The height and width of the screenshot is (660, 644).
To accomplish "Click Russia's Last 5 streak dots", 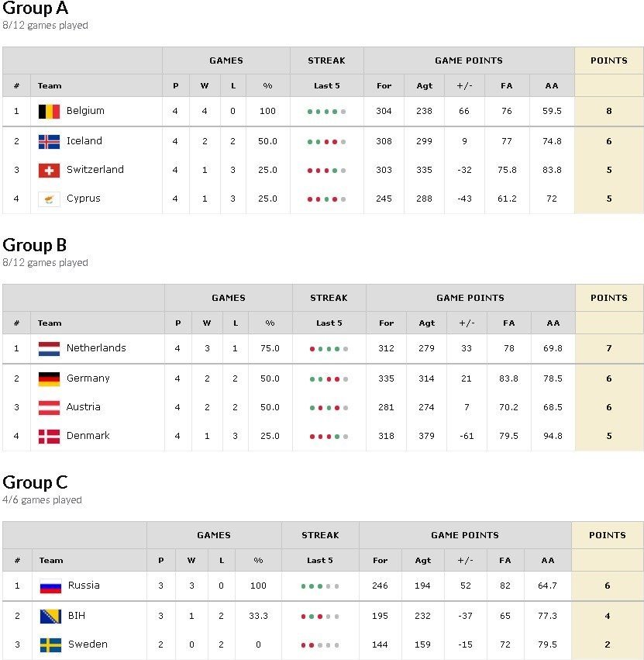I will tap(320, 586).
